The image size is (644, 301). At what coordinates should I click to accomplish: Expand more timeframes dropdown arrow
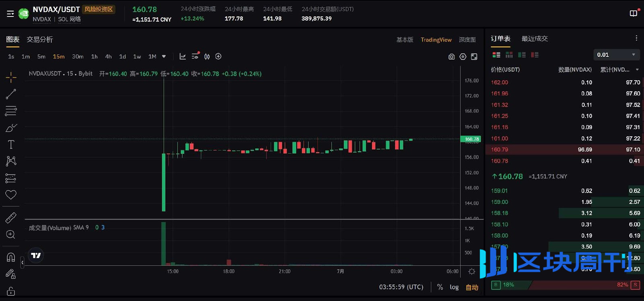pyautogui.click(x=164, y=56)
